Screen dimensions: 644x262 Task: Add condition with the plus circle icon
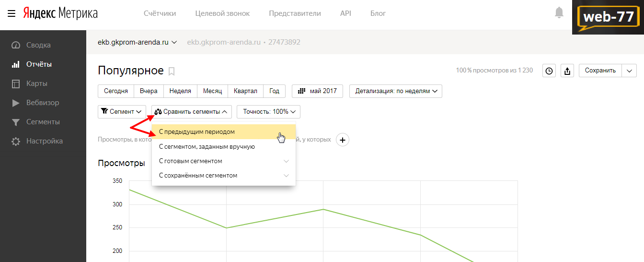point(343,140)
